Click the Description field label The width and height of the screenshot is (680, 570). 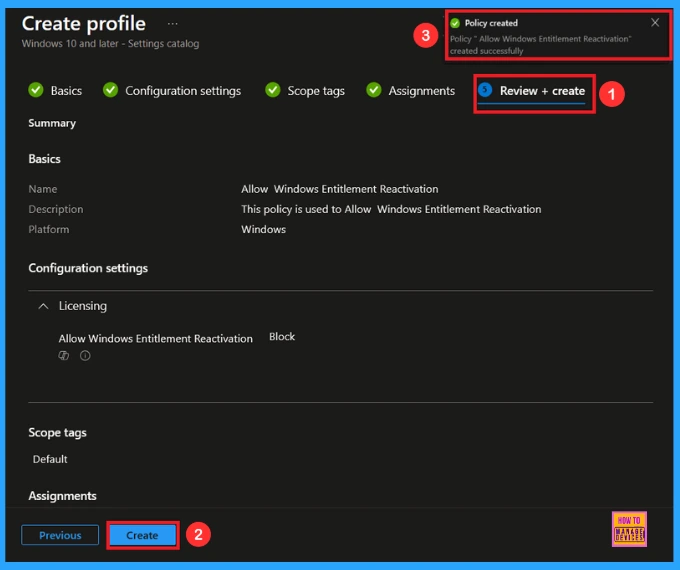click(56, 209)
